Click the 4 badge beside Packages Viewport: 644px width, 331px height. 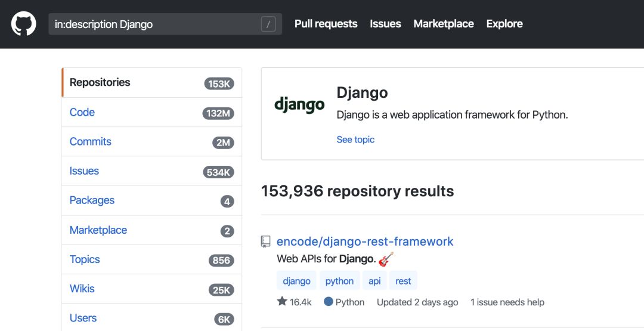click(227, 202)
